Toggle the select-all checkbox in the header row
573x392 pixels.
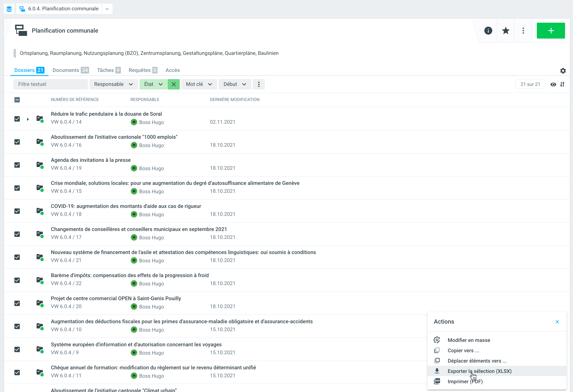pyautogui.click(x=17, y=100)
